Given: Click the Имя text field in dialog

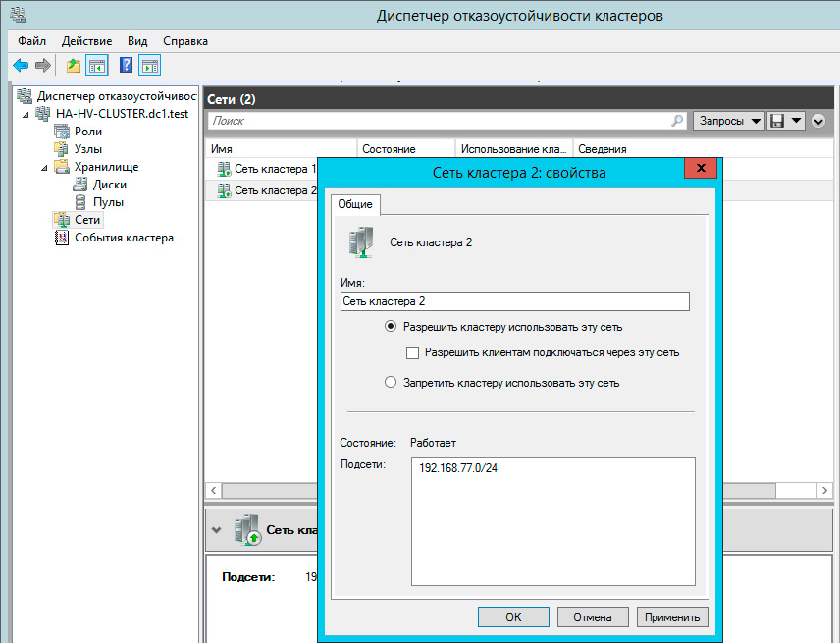Looking at the screenshot, I should (514, 302).
